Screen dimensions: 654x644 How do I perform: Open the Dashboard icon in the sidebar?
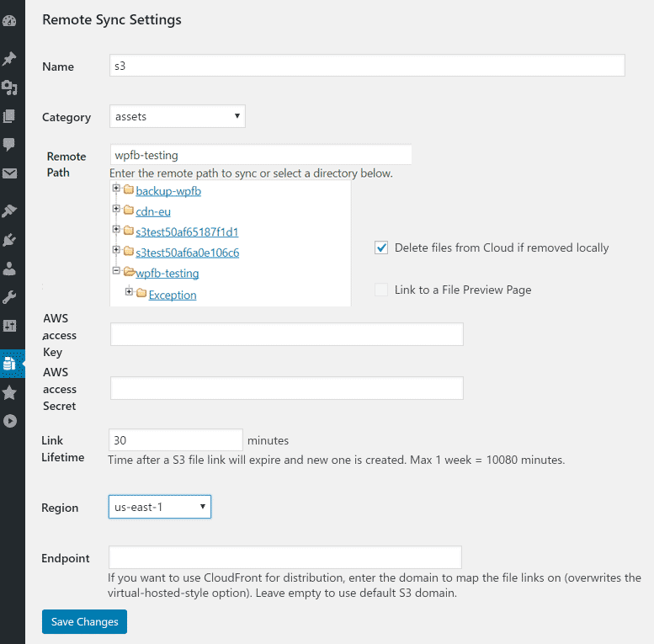tap(9, 21)
